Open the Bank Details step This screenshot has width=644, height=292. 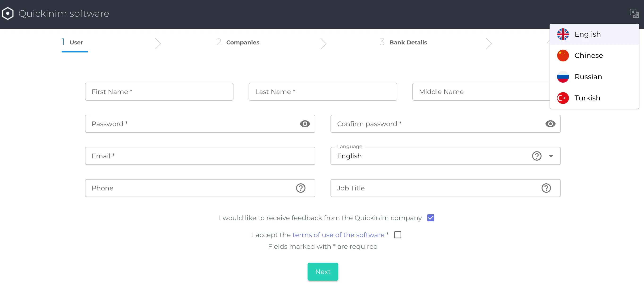tap(408, 42)
